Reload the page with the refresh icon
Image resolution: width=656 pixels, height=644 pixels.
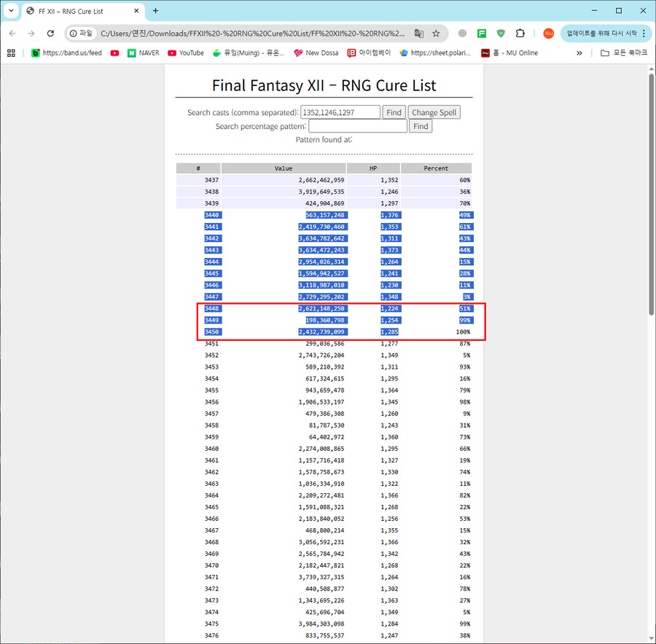coord(50,34)
